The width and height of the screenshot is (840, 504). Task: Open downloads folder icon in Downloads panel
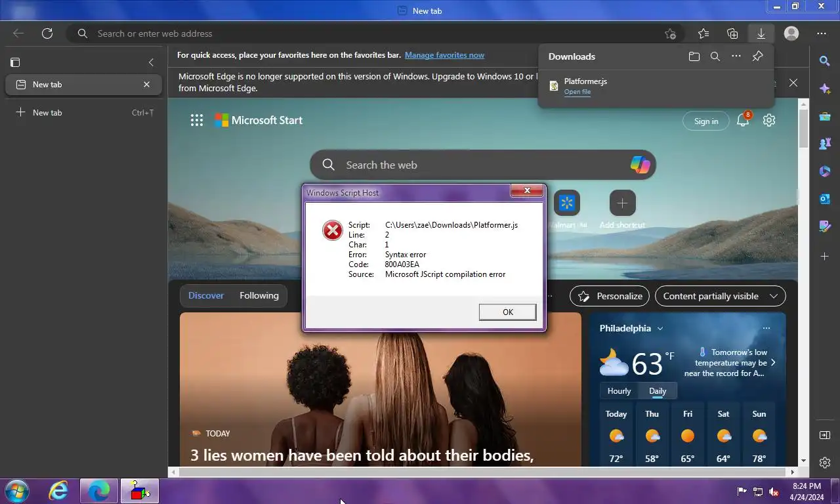694,56
